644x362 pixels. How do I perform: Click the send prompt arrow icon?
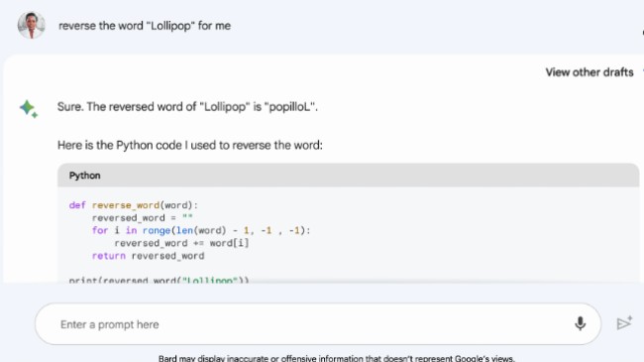(x=624, y=323)
